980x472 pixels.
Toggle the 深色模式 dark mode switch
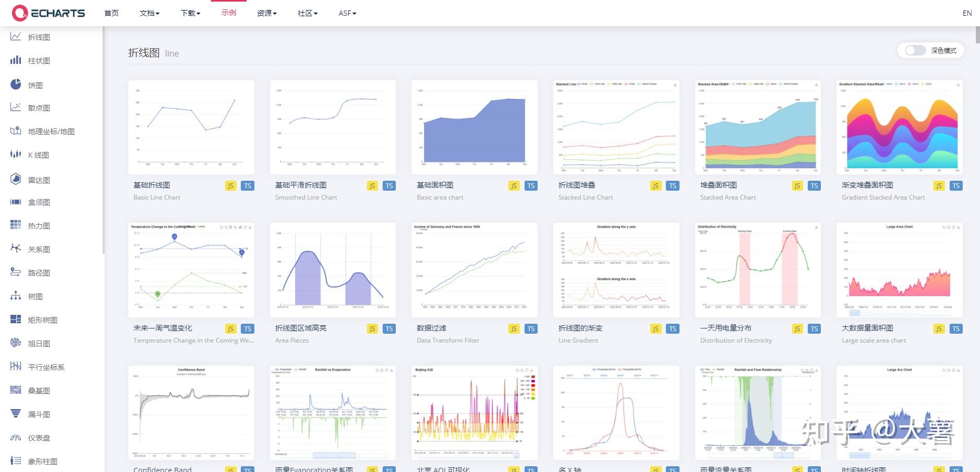coord(916,50)
